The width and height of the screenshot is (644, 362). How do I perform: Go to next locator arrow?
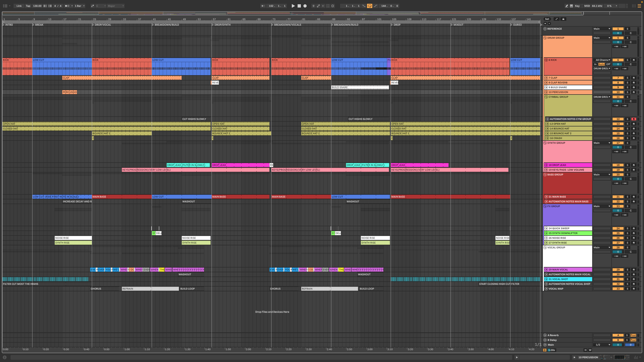[x=549, y=24]
